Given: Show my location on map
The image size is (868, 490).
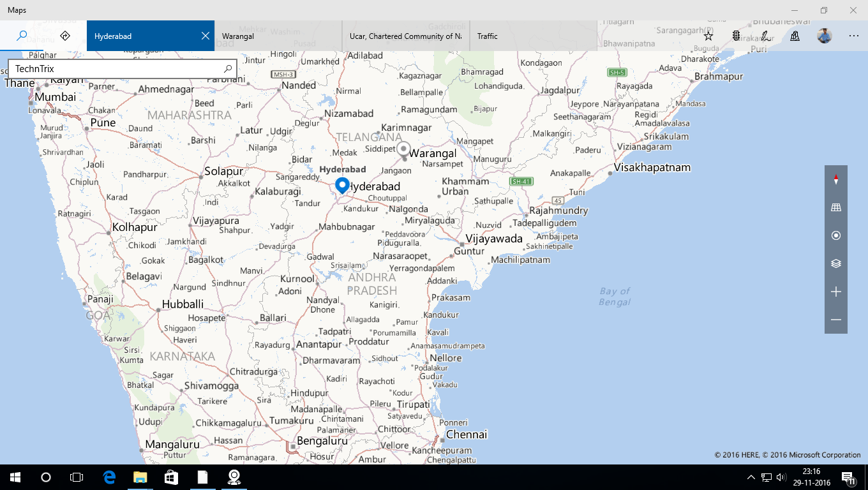Looking at the screenshot, I should (x=836, y=235).
